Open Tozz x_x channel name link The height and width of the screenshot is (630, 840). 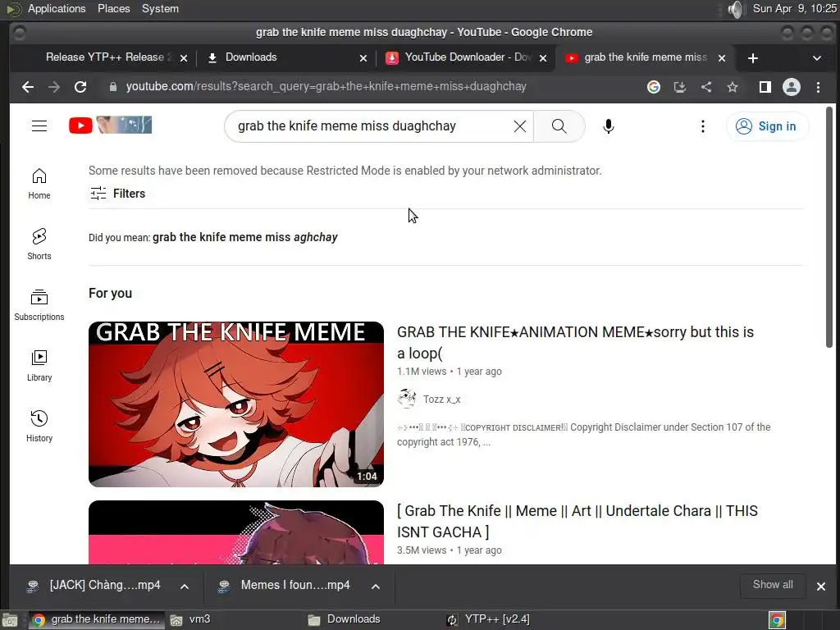(x=441, y=399)
